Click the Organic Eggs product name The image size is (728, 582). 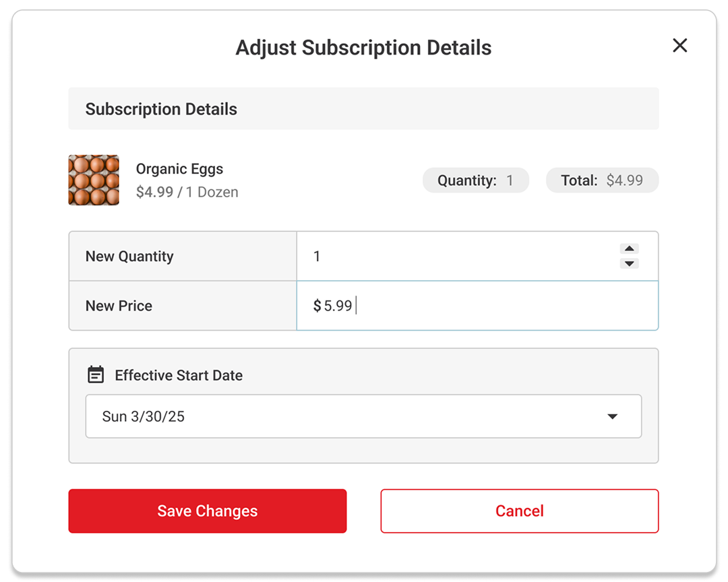179,169
